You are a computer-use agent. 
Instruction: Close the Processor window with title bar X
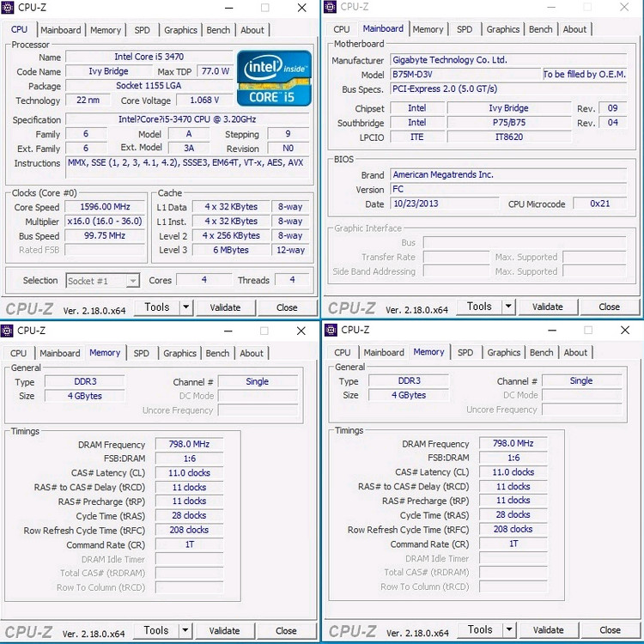point(301,8)
